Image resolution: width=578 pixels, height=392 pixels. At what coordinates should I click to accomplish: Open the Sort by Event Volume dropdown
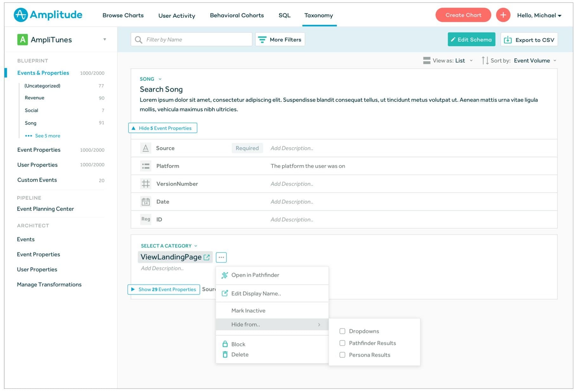tap(535, 61)
